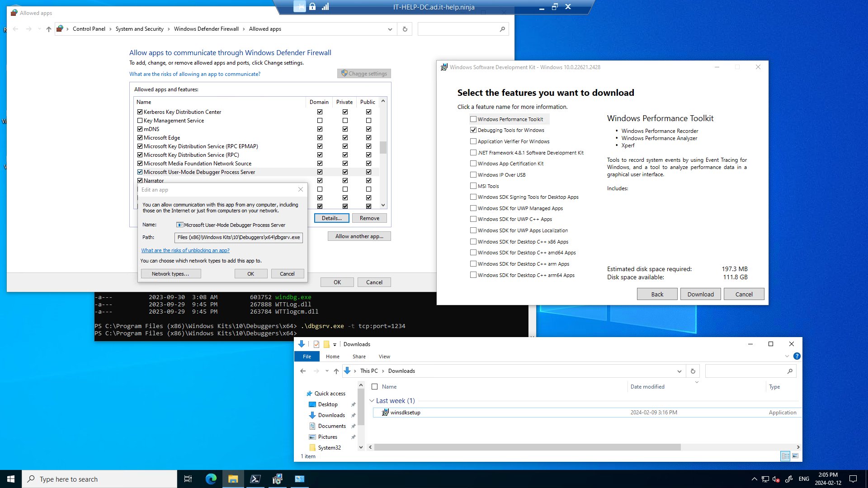Switch to PowerShell on the taskbar
868x488 pixels.
255,479
